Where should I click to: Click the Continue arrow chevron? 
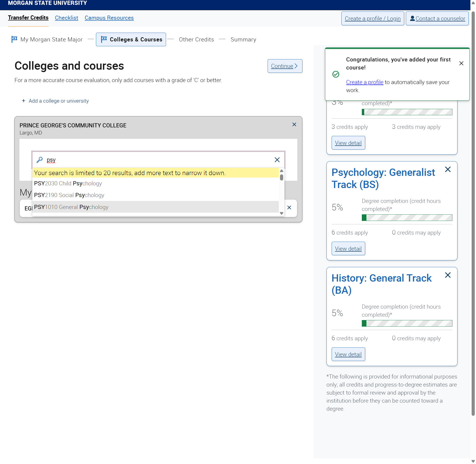coord(296,66)
